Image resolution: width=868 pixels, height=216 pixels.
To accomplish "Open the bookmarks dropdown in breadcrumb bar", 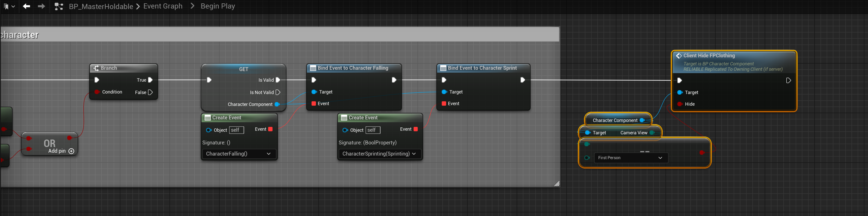I will point(9,6).
